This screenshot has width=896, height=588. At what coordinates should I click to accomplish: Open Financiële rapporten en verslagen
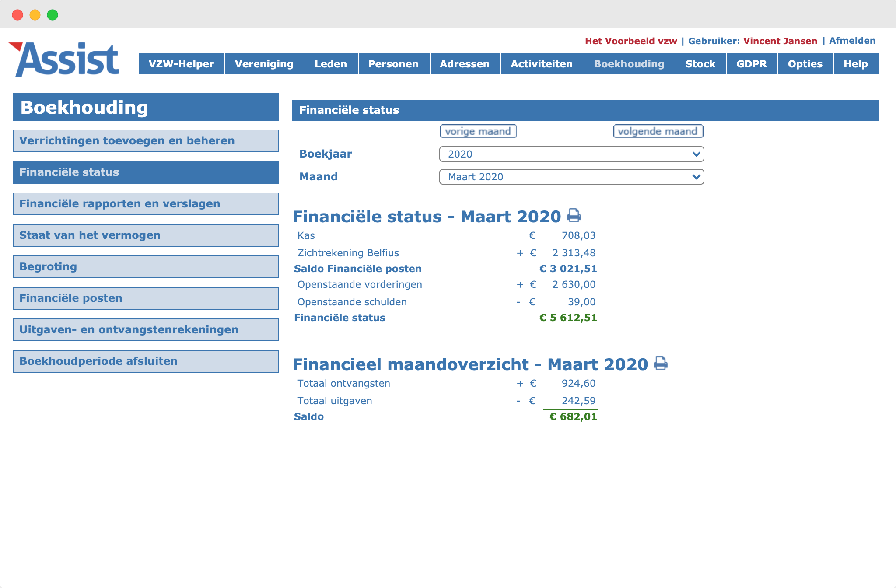146,204
